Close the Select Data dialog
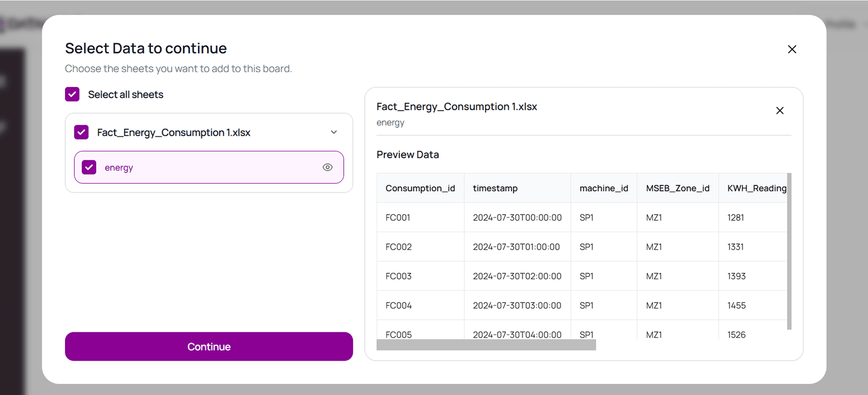 [792, 49]
